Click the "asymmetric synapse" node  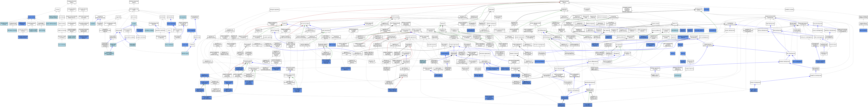(130, 37)
